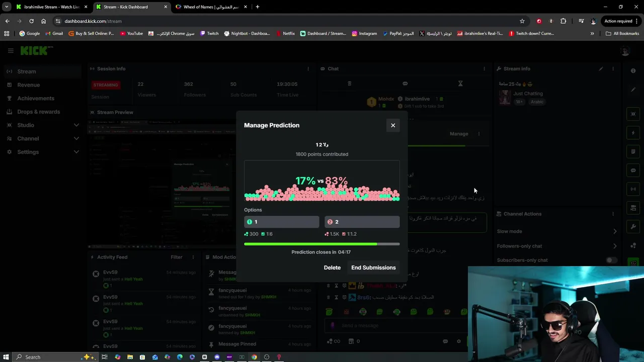Click the prediction countdown progress bar
Image resolution: width=644 pixels, height=362 pixels.
click(x=322, y=244)
